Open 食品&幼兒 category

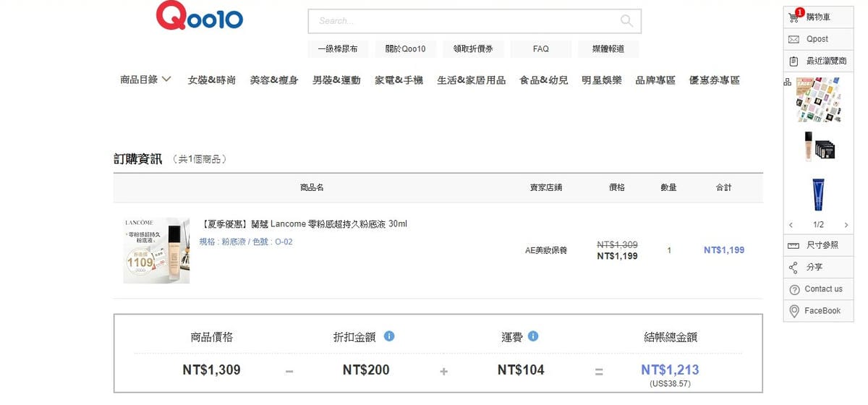tap(544, 80)
